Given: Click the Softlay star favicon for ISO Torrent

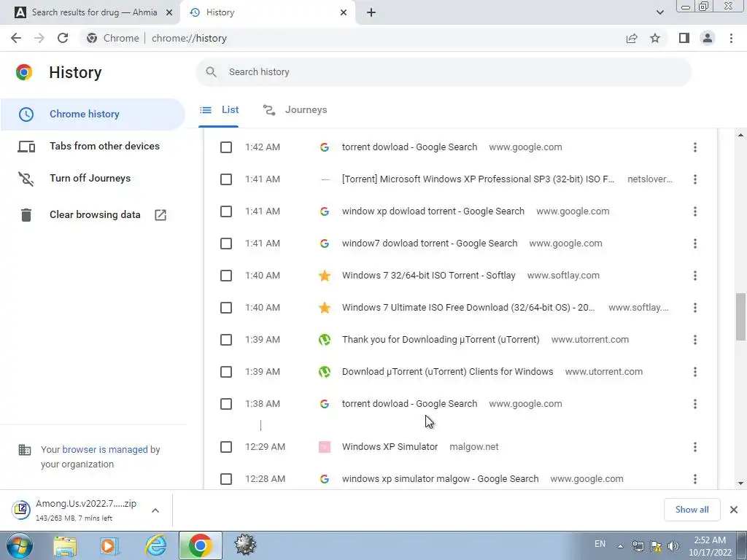Looking at the screenshot, I should (x=325, y=276).
